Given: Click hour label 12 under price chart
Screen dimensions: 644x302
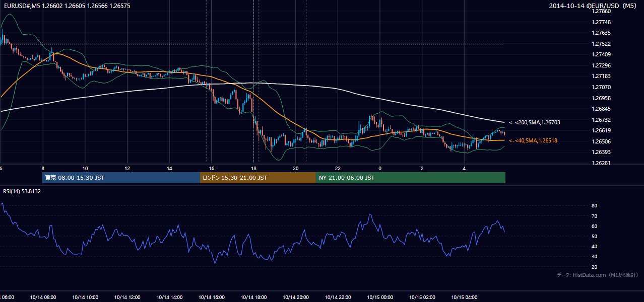Looking at the screenshot, I should (x=127, y=168).
